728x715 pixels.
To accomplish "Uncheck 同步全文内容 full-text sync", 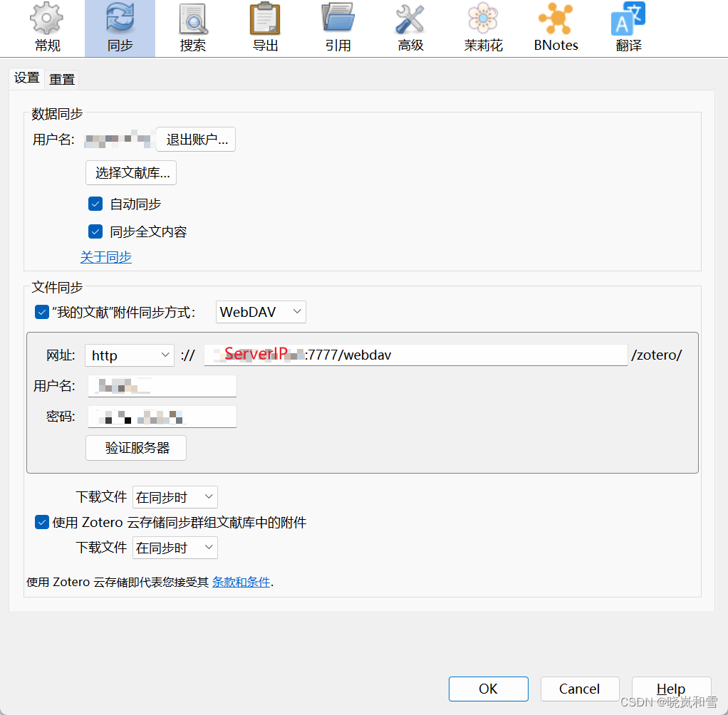I will click(x=95, y=231).
